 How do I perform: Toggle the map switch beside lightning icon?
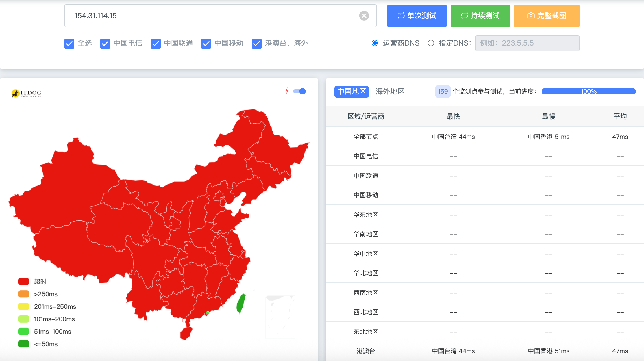pos(299,91)
